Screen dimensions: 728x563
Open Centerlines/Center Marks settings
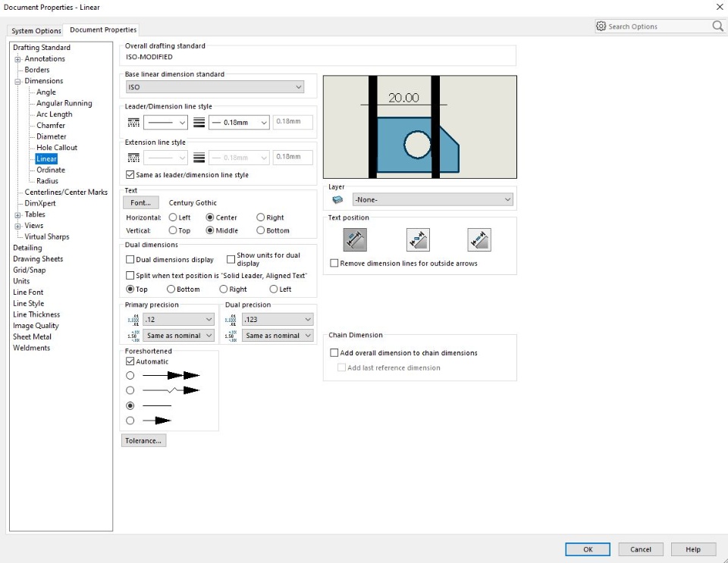66,192
